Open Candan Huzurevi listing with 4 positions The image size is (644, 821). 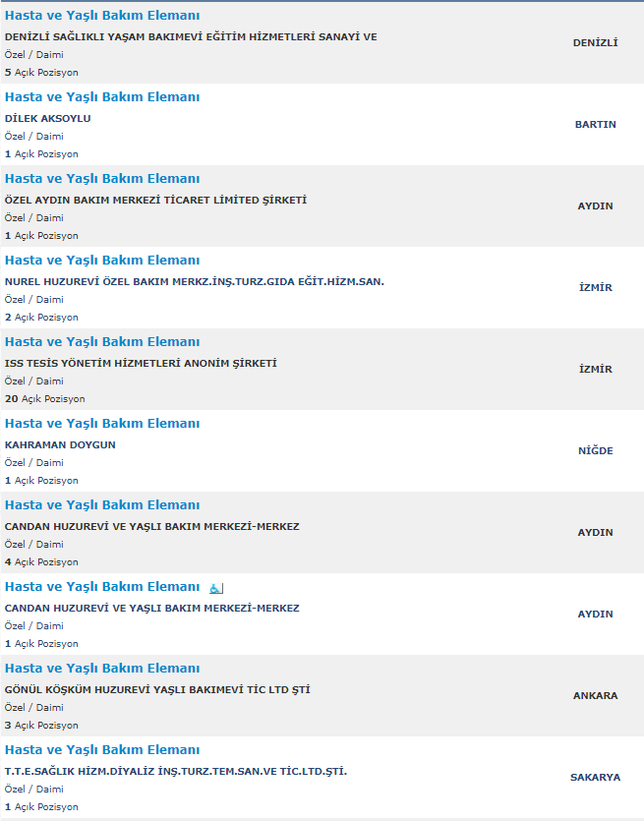(x=102, y=505)
